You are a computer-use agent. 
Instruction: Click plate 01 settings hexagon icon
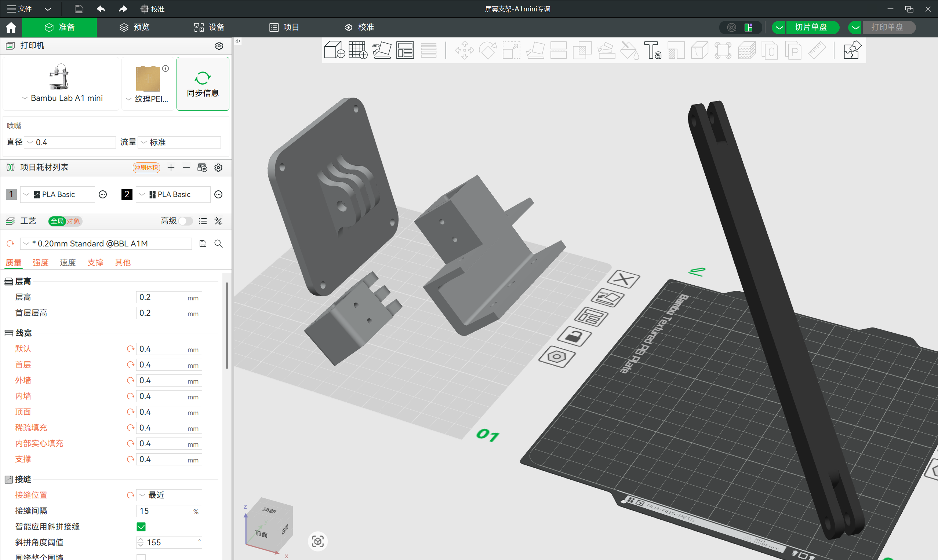coord(557,356)
